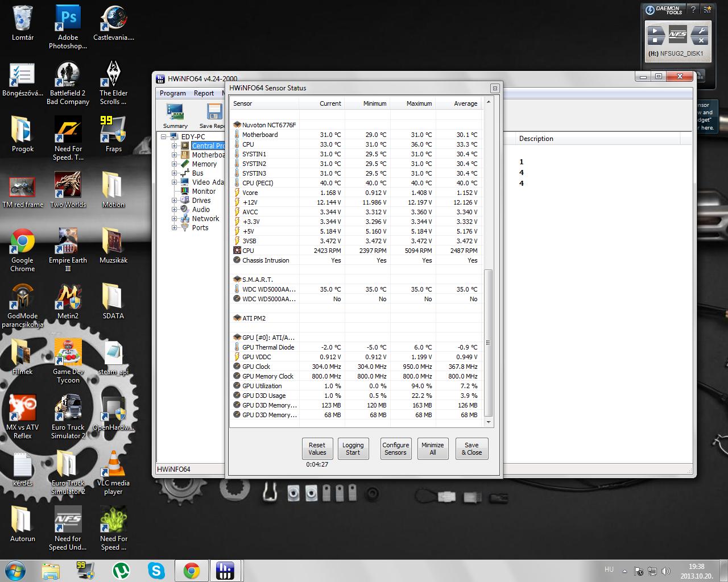728x582 pixels.
Task: Open the Metin2 desktop shortcut
Action: click(68, 302)
